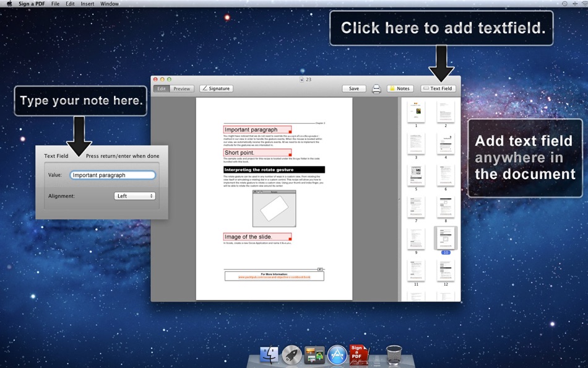Open page 1 thumbnail
This screenshot has height=368, width=588.
pos(417,111)
